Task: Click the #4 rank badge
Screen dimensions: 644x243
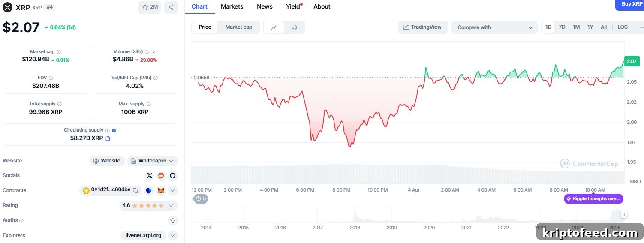Action: (50, 7)
